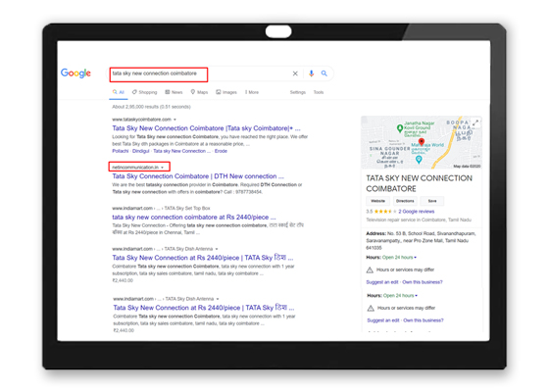
Task: Open 'Tata sky New Connection ...' sitelink
Action: coord(181,151)
